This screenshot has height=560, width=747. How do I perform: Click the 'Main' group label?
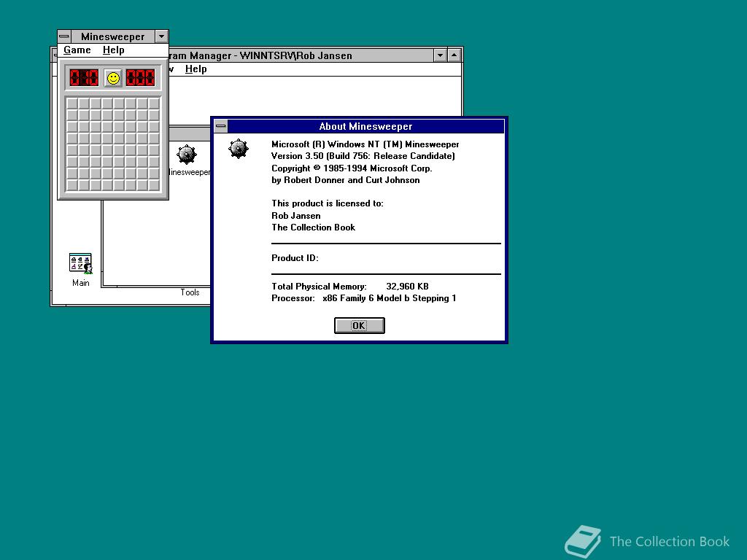pos(80,283)
